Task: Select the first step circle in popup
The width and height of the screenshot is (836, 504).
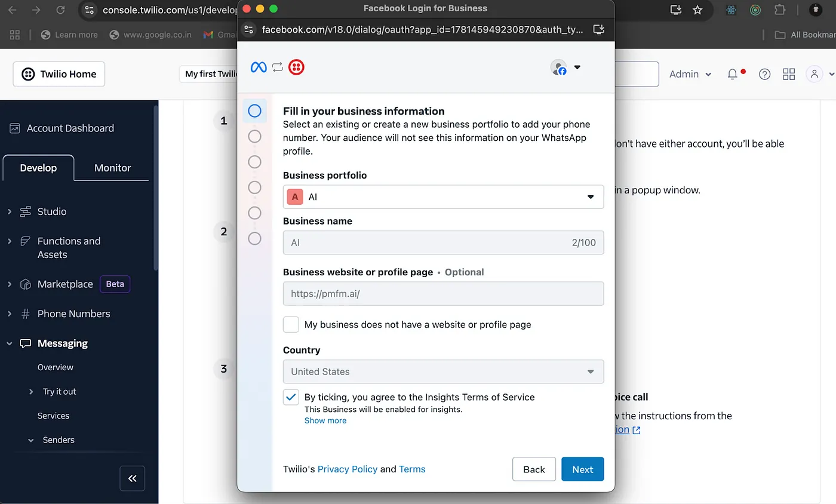Action: pyautogui.click(x=254, y=110)
